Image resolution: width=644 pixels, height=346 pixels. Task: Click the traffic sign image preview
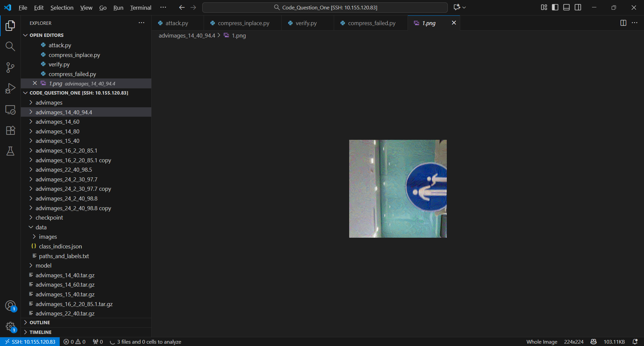click(x=398, y=189)
